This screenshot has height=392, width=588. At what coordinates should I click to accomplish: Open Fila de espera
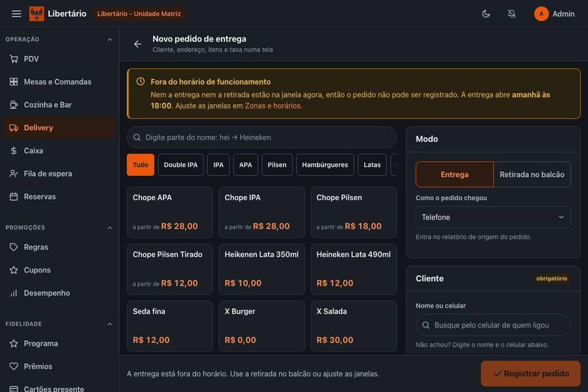pos(60,173)
